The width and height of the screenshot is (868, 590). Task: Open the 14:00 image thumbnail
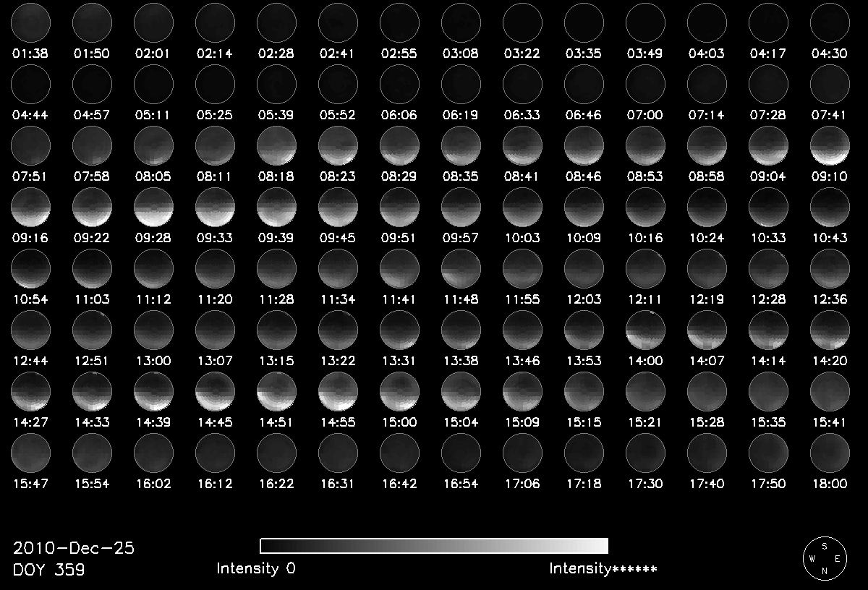645,330
